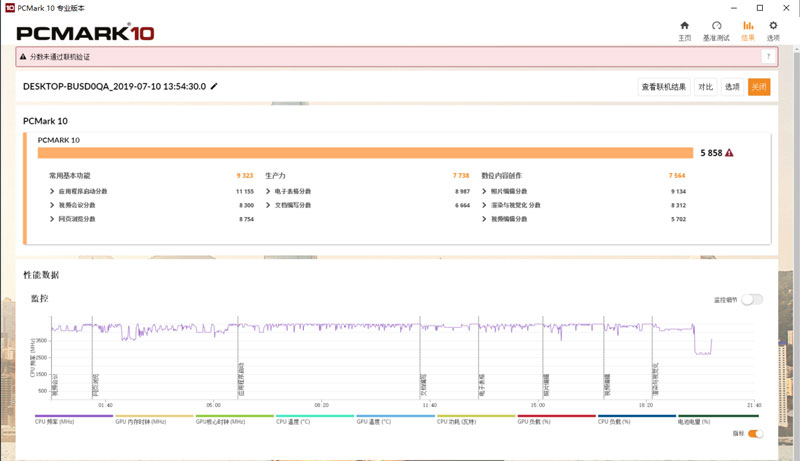Click the 电子表格分数 value 8 987
The image size is (800, 461).
[x=462, y=191]
